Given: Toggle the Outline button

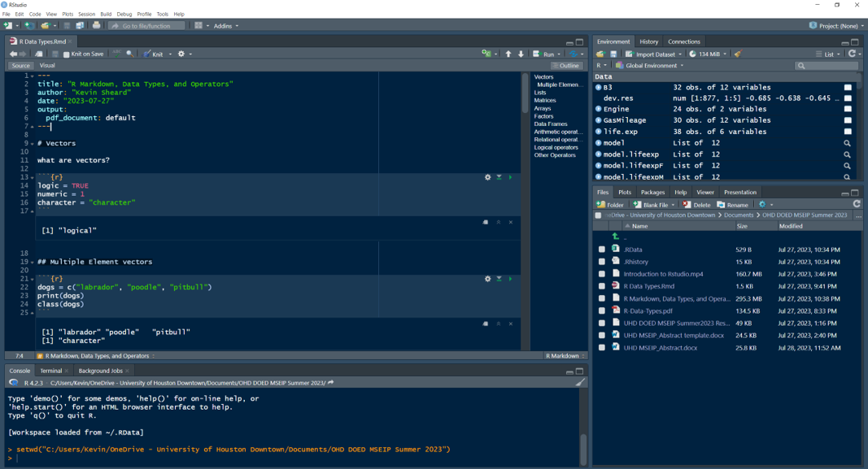Looking at the screenshot, I should point(565,65).
